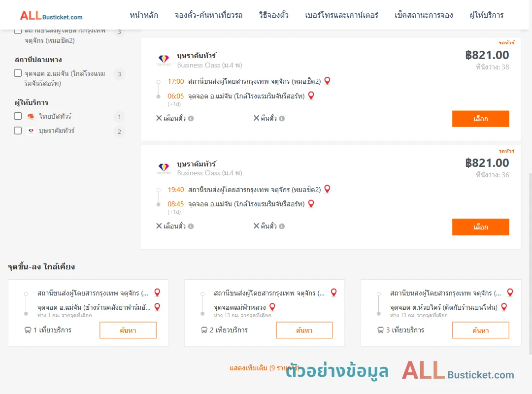This screenshot has width=532, height=394.
Task: Click the 17:00 departure time text
Action: pyautogui.click(x=175, y=81)
